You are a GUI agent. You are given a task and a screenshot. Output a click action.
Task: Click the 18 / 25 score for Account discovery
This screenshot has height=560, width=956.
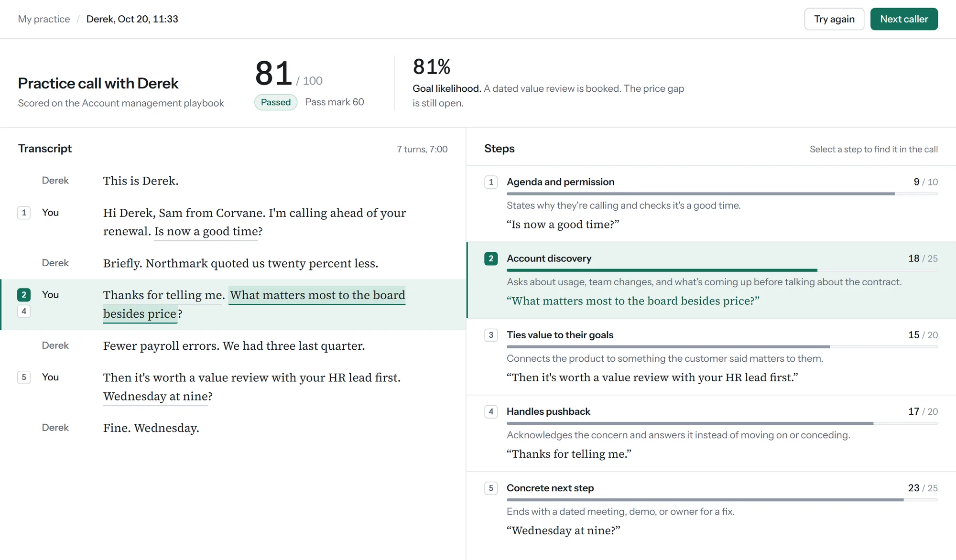click(923, 258)
